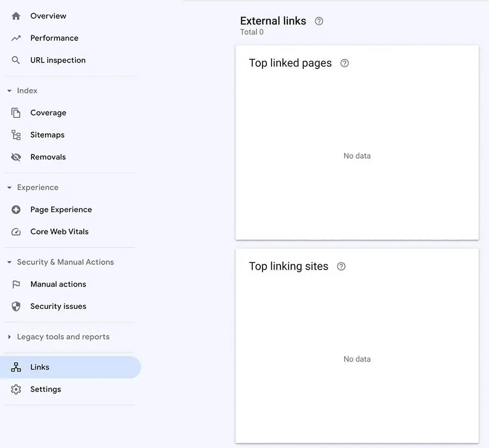Click the Removals crossed-eye icon
The width and height of the screenshot is (489, 448).
[16, 157]
